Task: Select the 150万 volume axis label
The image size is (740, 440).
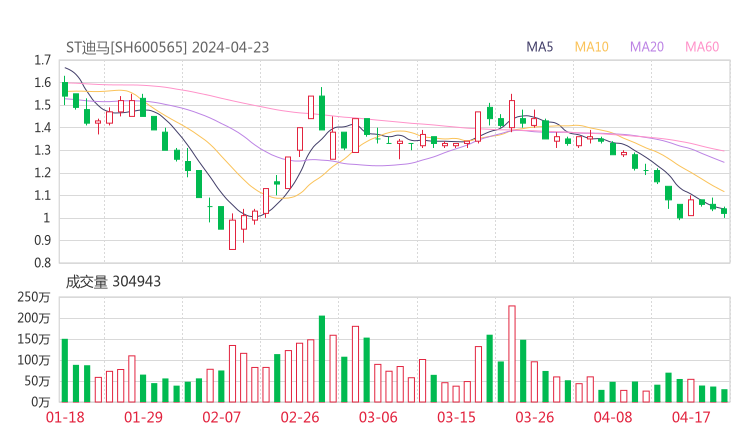Action: tap(34, 339)
